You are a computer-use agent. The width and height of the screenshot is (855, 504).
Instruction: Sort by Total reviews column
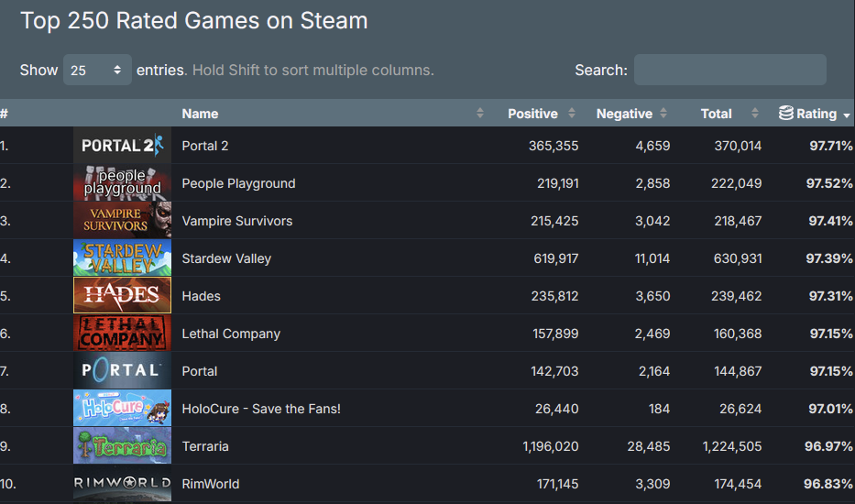[x=716, y=114]
